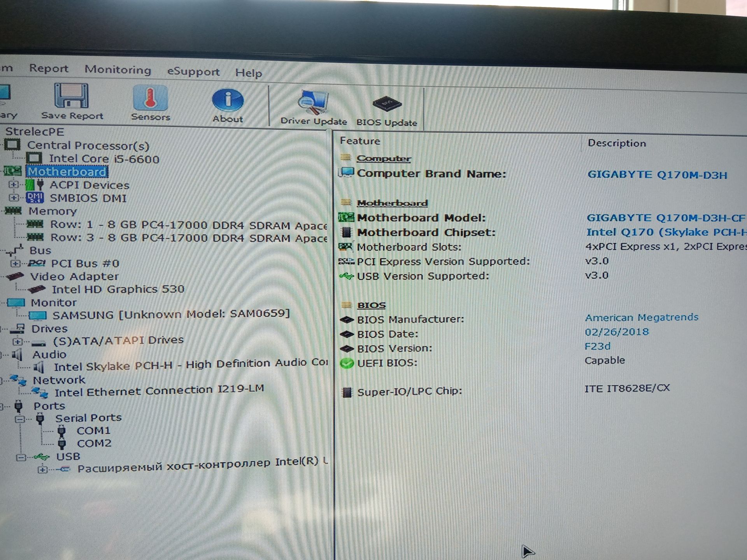747x560 pixels.
Task: Open GIGABYTE Q170M-D3H brand name link
Action: point(657,175)
